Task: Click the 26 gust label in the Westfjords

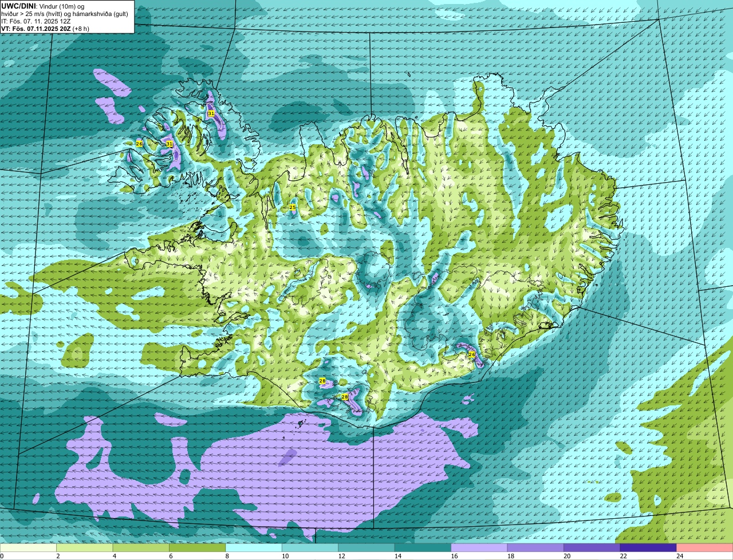Action: (139, 144)
